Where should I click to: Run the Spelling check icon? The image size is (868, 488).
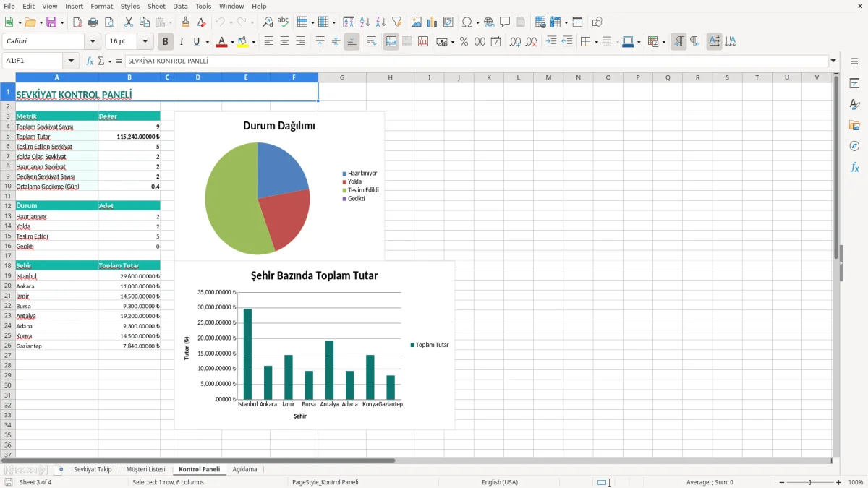coord(284,22)
